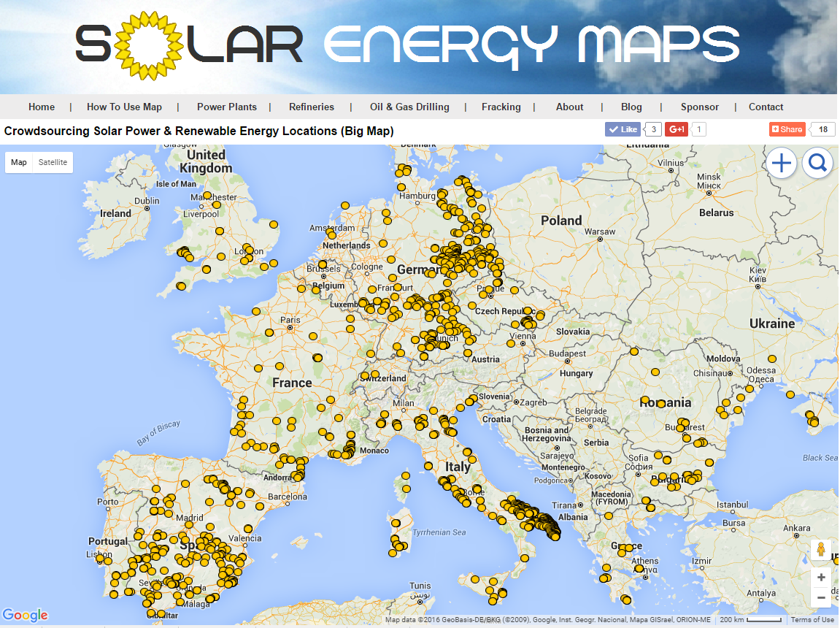The image size is (840, 628).
Task: Open the Oil & Gas Drilling section
Action: (x=409, y=107)
